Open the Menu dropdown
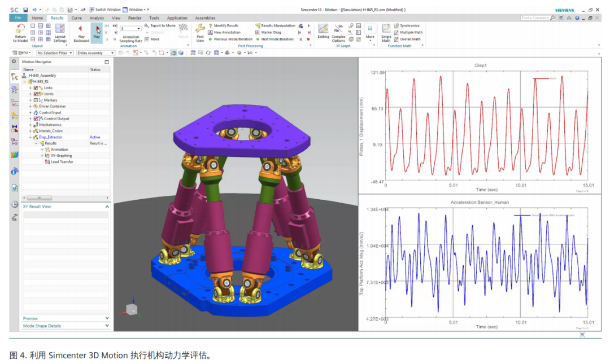Image resolution: width=610 pixels, height=364 pixels. tap(21, 53)
